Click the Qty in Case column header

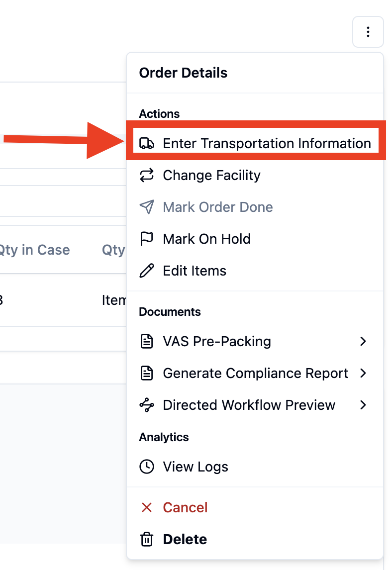pos(35,250)
